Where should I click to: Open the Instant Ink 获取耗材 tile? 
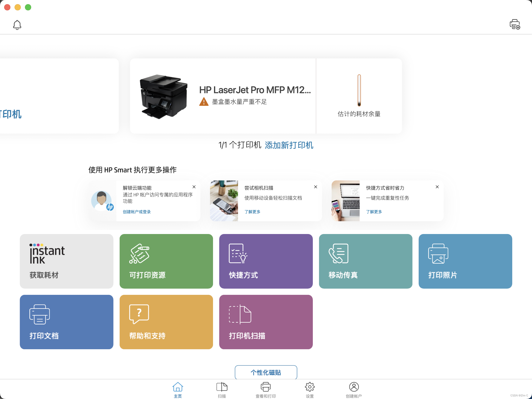(x=66, y=261)
